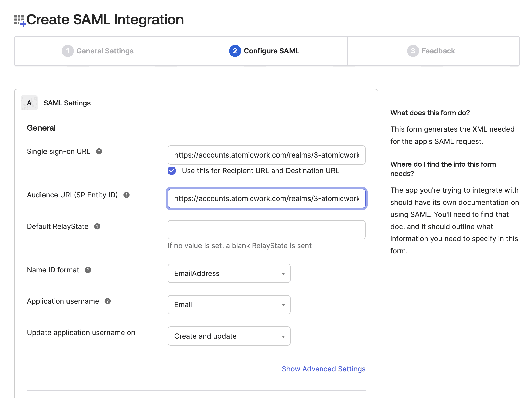Click the 'What does this form do?' heading

[430, 113]
